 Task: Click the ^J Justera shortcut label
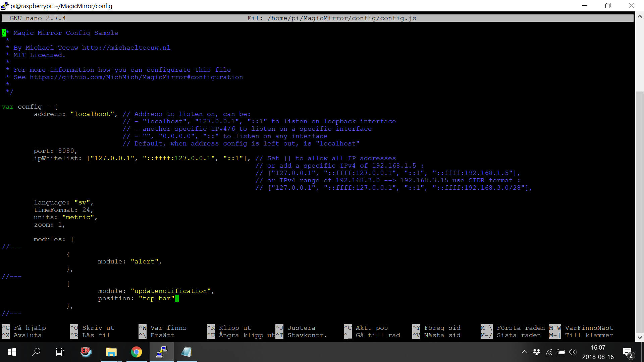[x=301, y=328]
